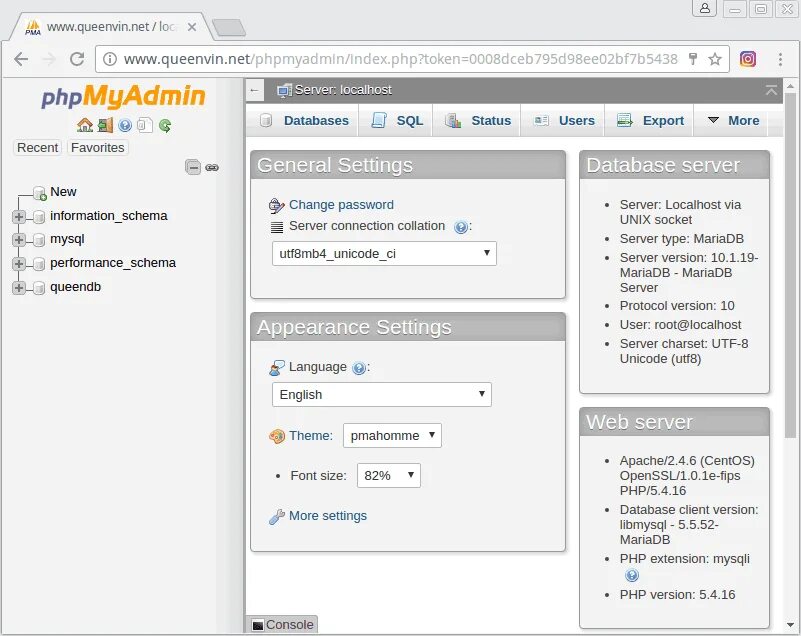Click the collation help icon
Screen dimensions: 801x636
(460, 227)
